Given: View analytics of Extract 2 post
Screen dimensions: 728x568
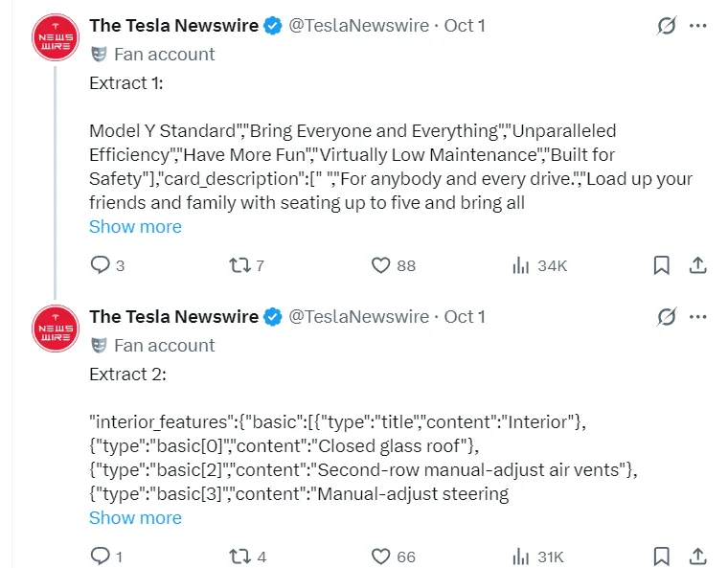Looking at the screenshot, I should pos(521,557).
